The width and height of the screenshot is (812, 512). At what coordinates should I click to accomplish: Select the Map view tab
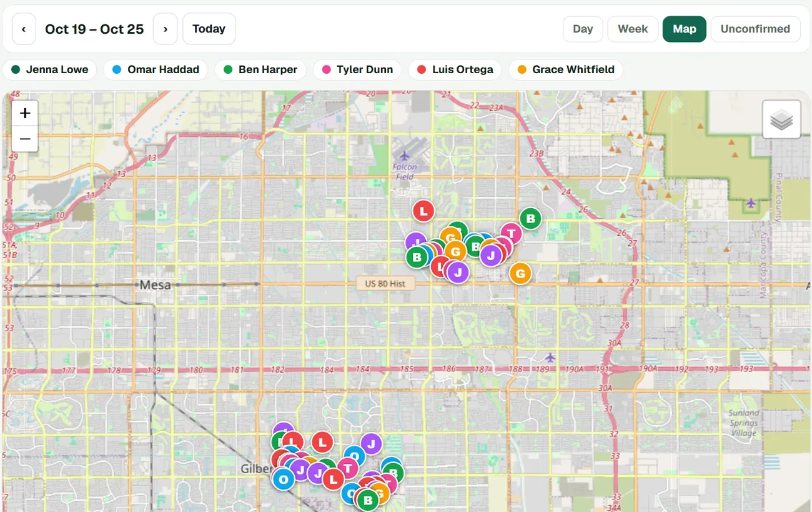(685, 29)
